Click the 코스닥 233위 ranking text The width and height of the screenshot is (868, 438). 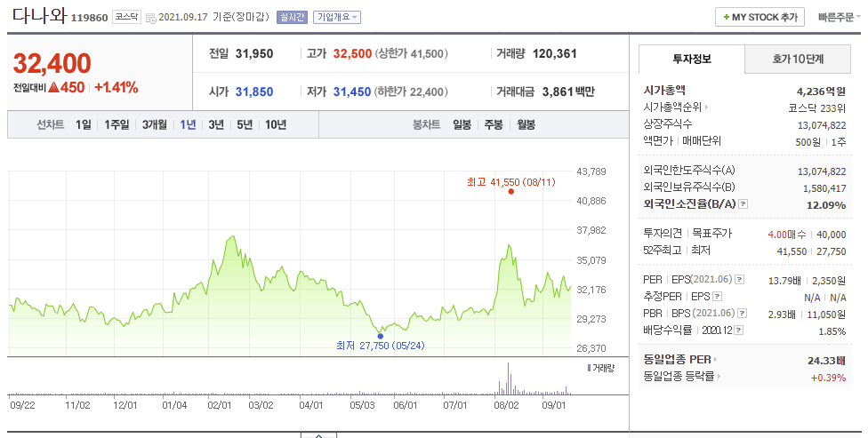(x=817, y=108)
